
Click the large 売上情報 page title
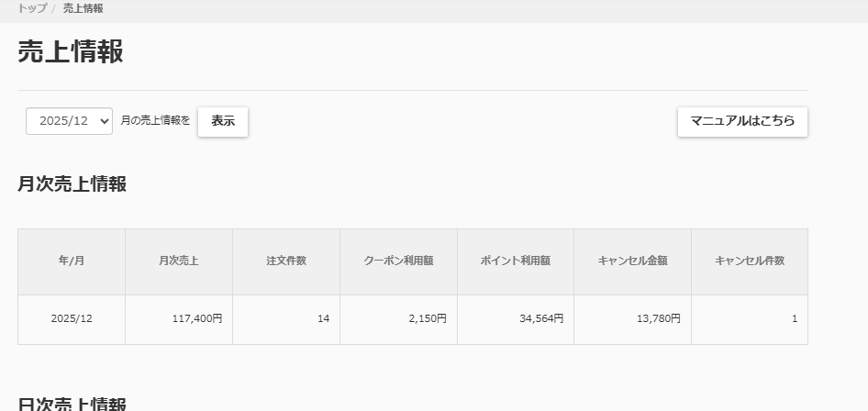(71, 51)
